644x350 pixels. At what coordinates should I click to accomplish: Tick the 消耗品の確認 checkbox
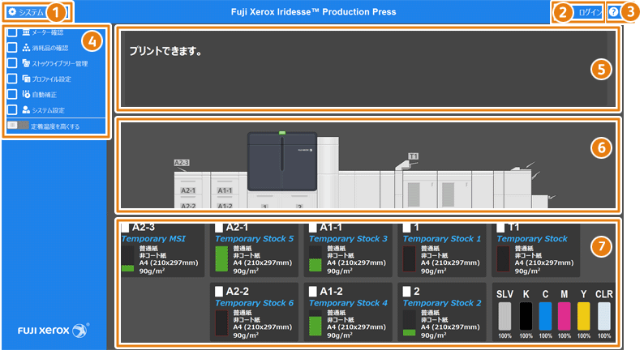(x=12, y=48)
